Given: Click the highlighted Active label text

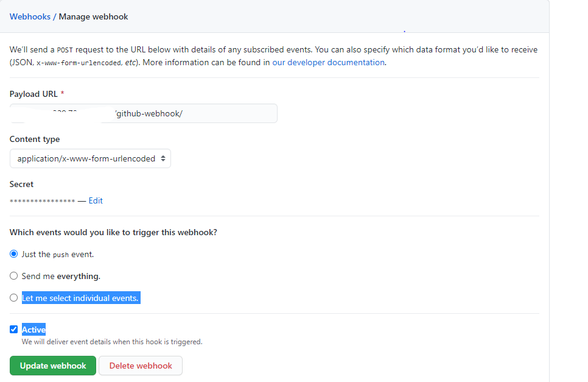Looking at the screenshot, I should [33, 330].
